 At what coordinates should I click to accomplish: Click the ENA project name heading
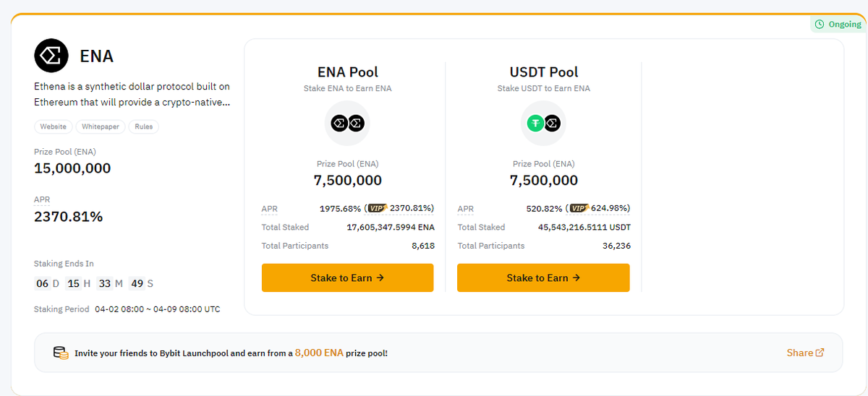tap(97, 56)
